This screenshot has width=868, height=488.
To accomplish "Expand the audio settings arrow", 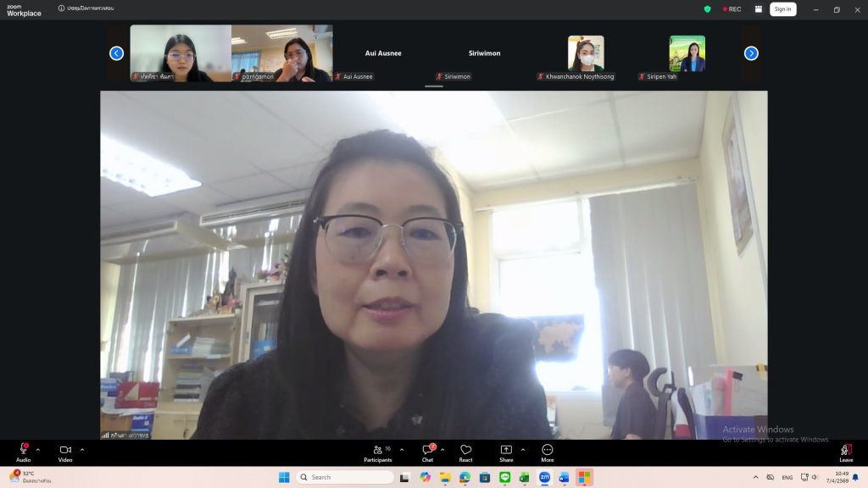I will click(38, 450).
